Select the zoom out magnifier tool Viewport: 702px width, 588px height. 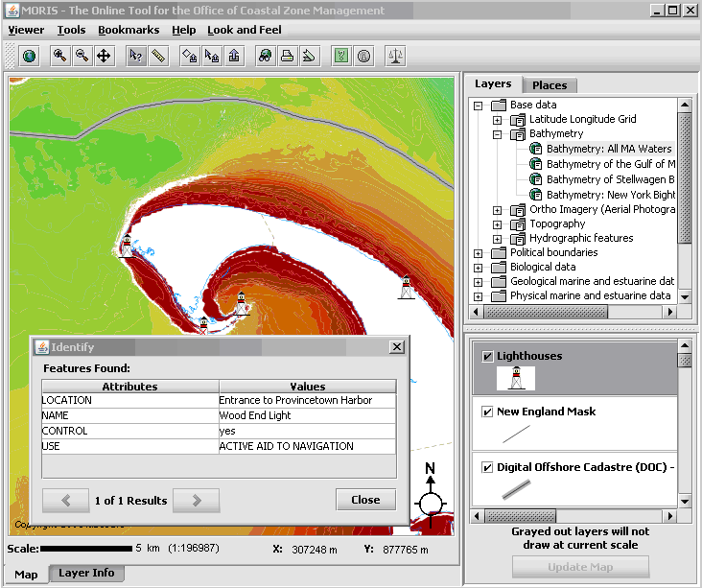point(82,56)
